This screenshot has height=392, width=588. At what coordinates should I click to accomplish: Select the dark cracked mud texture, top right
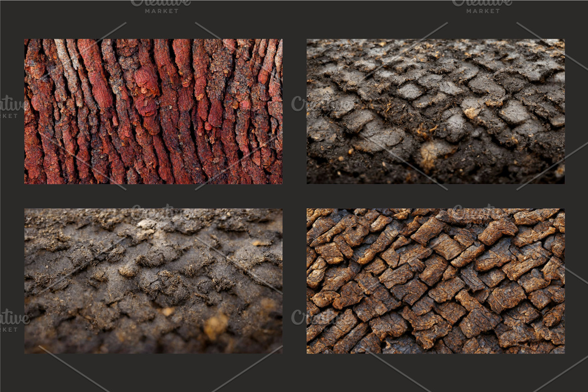click(435, 111)
